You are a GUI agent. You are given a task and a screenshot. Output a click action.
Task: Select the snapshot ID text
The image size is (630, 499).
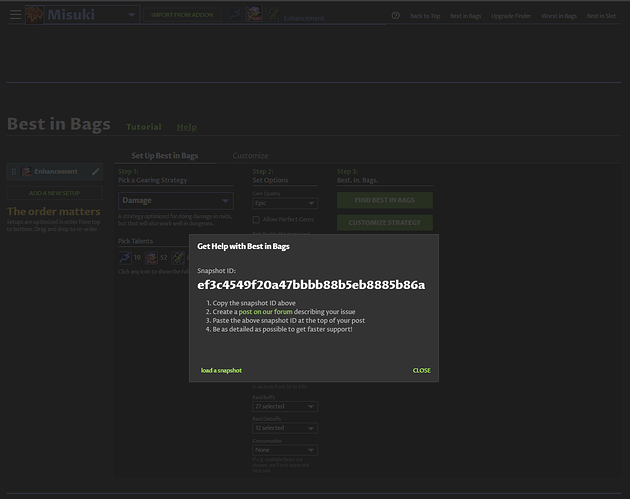pyautogui.click(x=311, y=285)
